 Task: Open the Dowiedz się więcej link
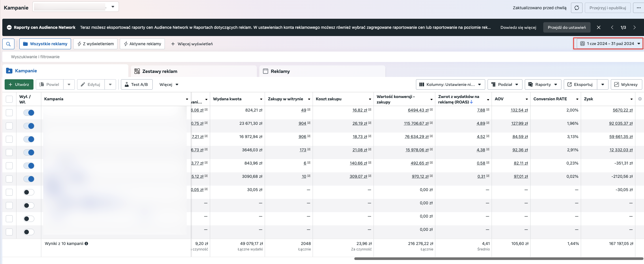click(x=518, y=27)
